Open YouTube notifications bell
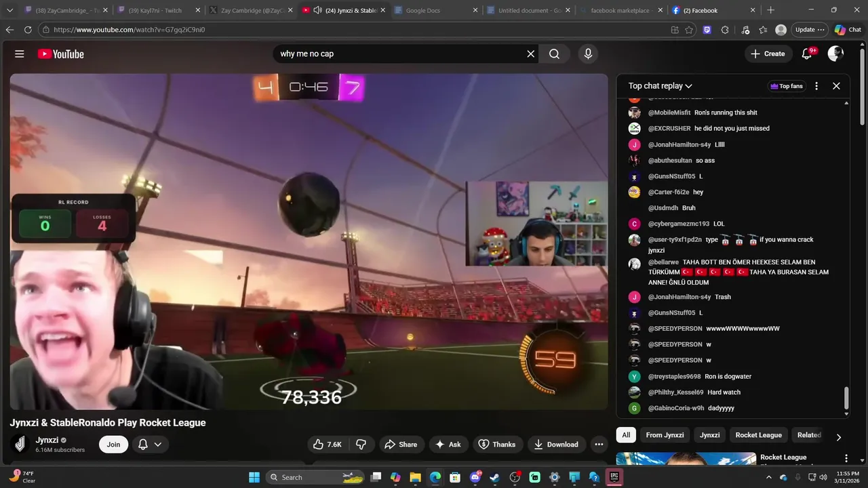 point(807,54)
